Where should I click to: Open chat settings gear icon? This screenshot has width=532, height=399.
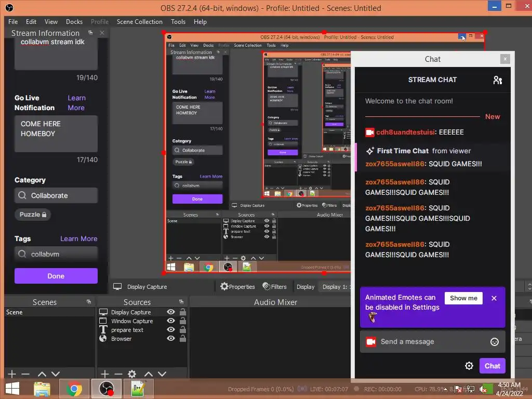click(469, 366)
